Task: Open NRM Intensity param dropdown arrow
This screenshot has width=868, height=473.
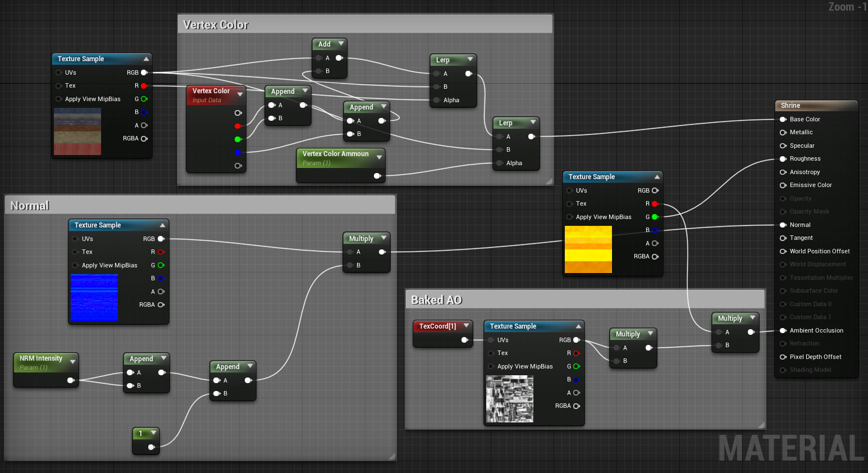Action: pos(72,362)
